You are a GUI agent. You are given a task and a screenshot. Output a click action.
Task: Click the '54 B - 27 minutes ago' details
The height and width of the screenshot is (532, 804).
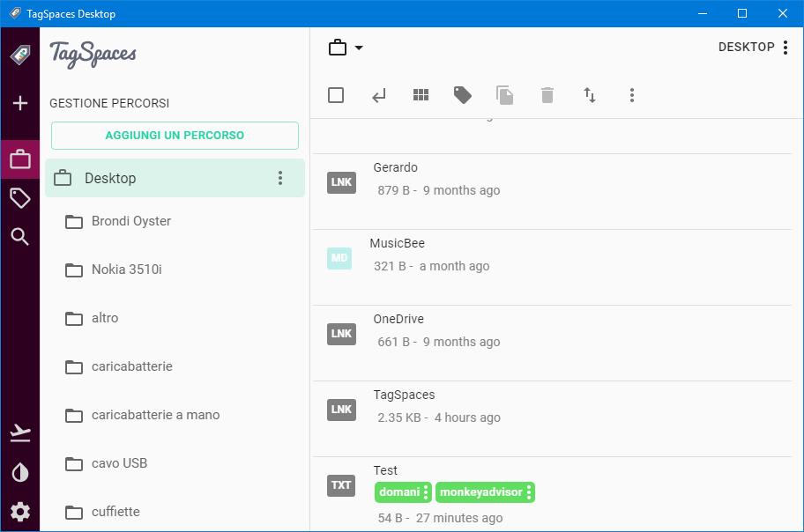point(441,518)
